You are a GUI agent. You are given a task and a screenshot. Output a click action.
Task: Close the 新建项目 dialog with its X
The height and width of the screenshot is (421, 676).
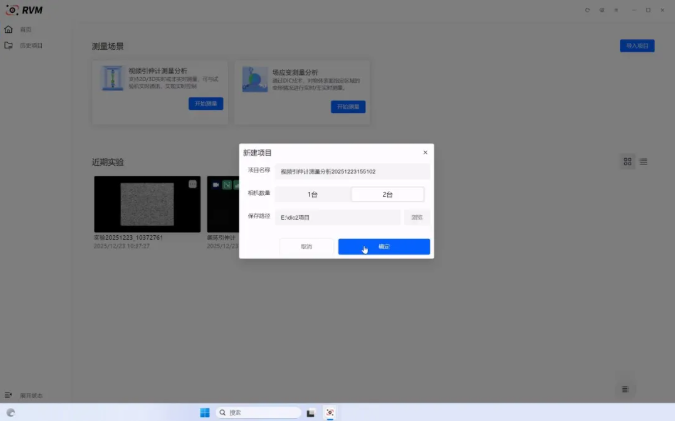coord(425,152)
